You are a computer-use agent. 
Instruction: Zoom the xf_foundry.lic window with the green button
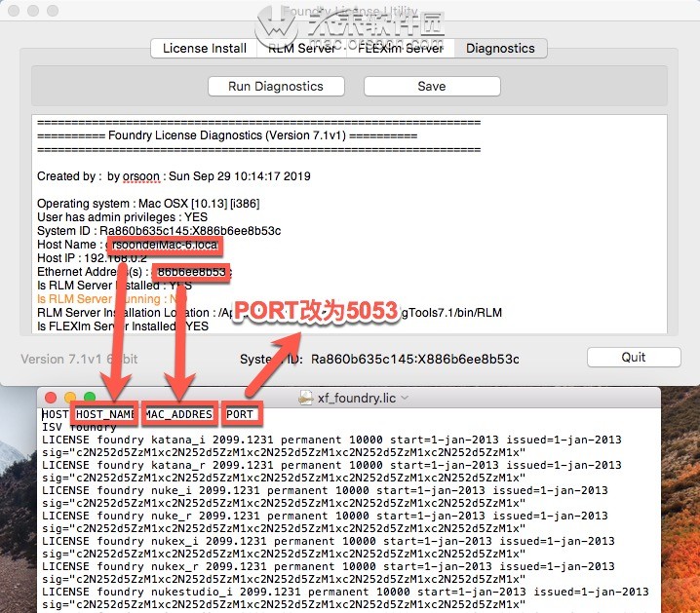[x=90, y=397]
